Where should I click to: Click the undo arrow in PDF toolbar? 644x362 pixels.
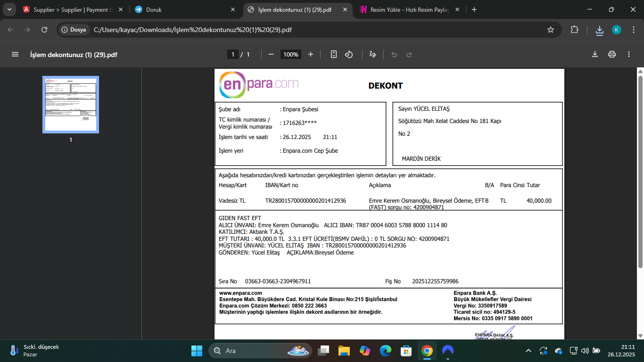pyautogui.click(x=394, y=54)
